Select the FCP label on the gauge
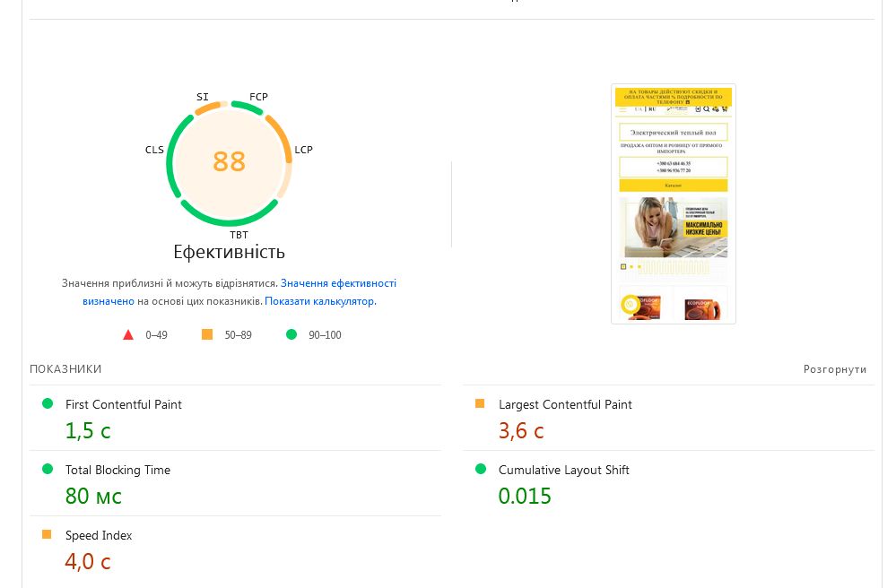896x588 pixels. [x=258, y=97]
